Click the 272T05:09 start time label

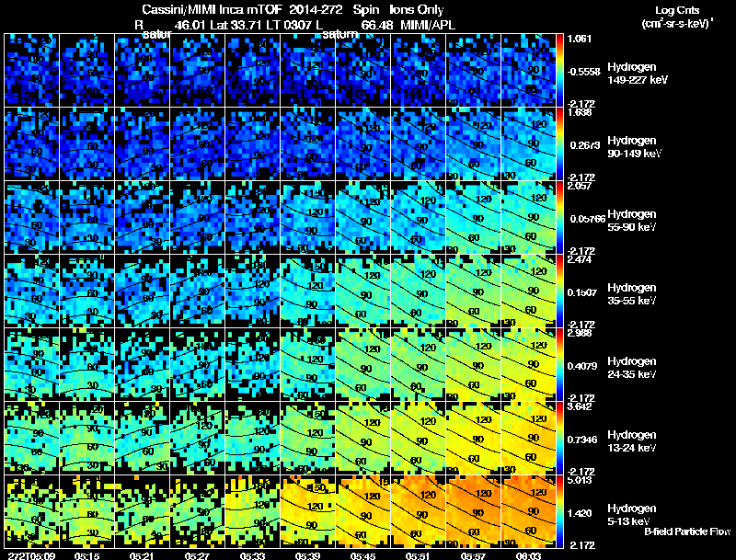pyautogui.click(x=31, y=555)
